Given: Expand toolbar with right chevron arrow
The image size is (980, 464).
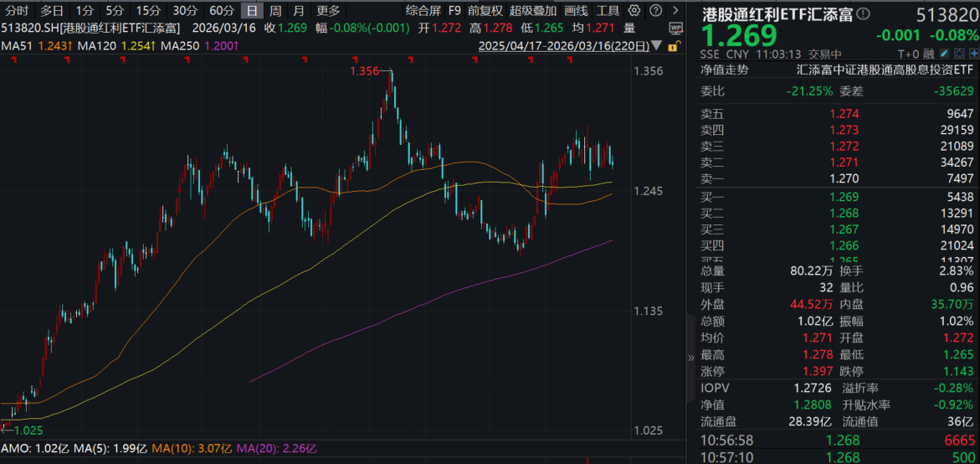Looking at the screenshot, I should coord(676,11).
